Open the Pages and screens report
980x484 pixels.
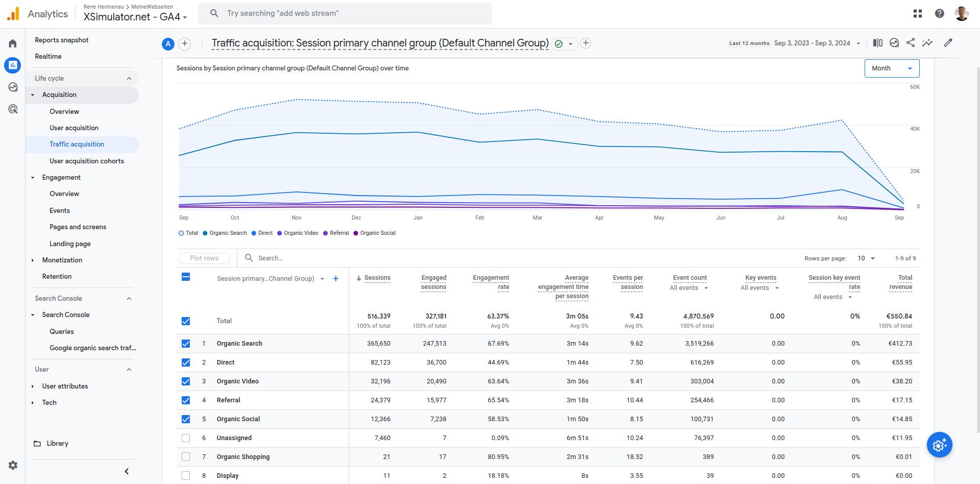pyautogui.click(x=78, y=227)
